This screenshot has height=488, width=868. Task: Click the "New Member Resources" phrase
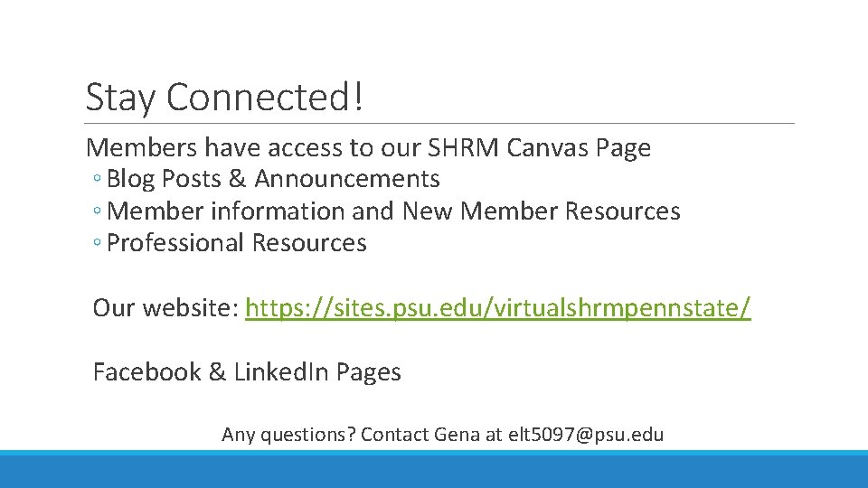click(x=541, y=211)
